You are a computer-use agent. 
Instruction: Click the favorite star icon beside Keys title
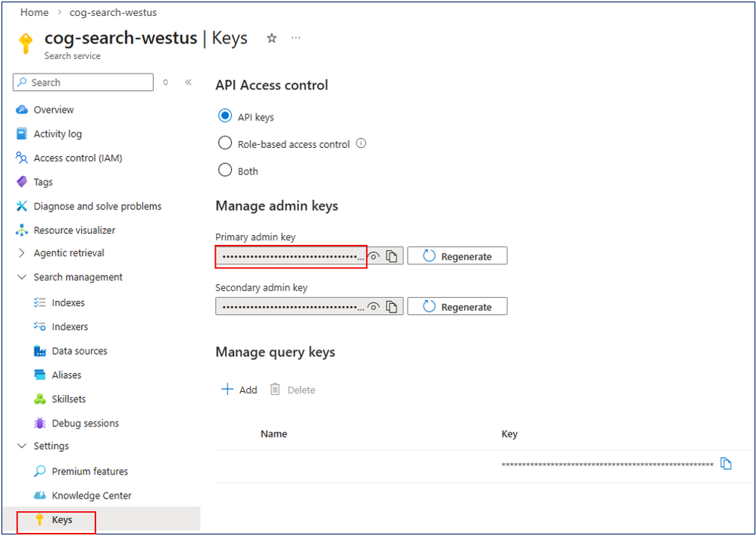(272, 38)
